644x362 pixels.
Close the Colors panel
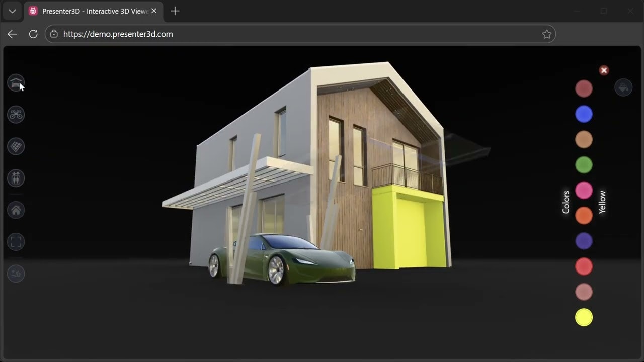tap(604, 70)
